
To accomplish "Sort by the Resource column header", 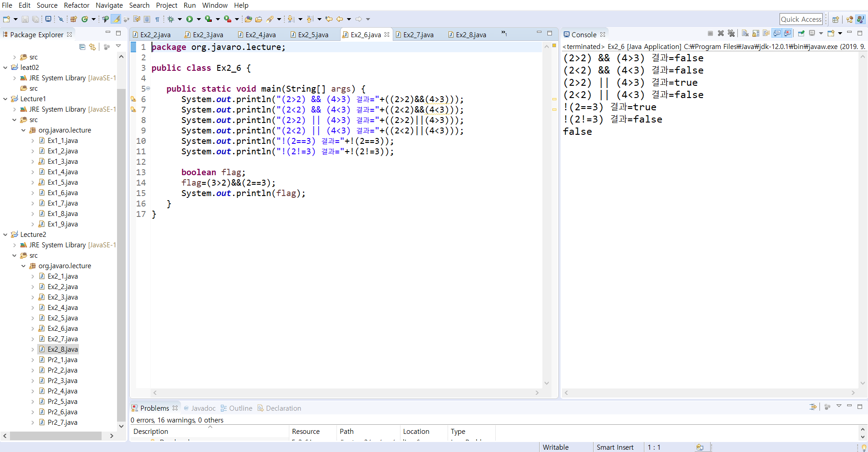I will tap(313, 432).
